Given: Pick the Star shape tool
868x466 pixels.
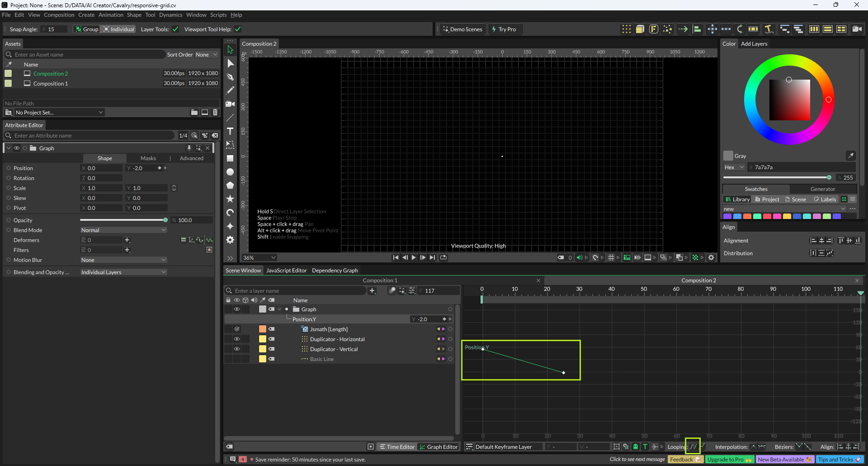Looking at the screenshot, I should pyautogui.click(x=230, y=199).
